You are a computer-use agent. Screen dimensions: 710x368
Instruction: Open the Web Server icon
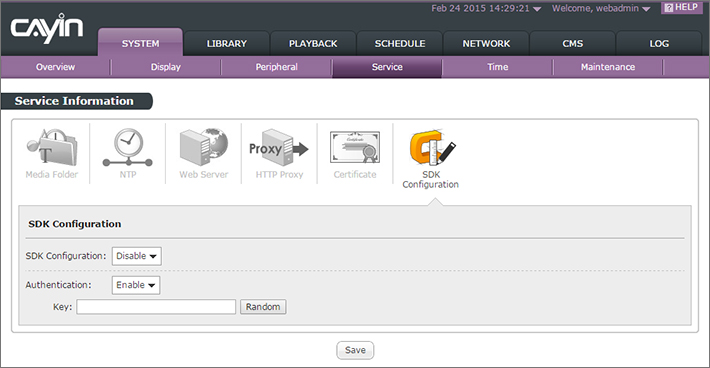(x=204, y=147)
